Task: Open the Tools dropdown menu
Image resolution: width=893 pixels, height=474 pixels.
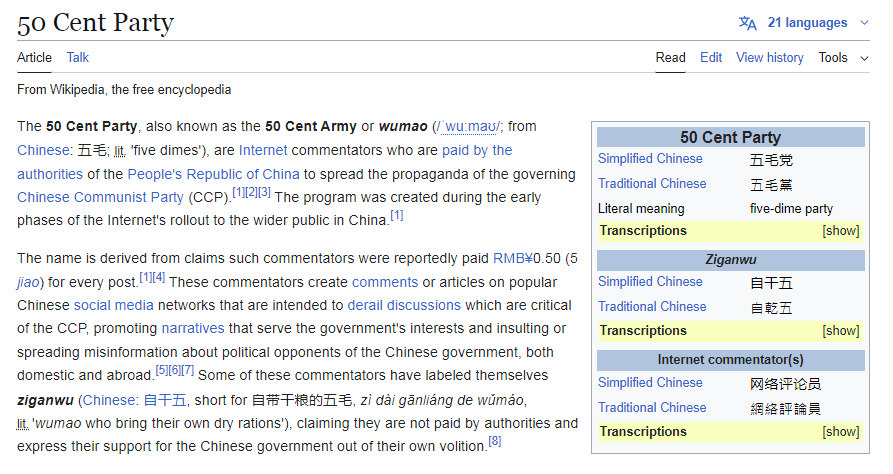Action: [843, 58]
